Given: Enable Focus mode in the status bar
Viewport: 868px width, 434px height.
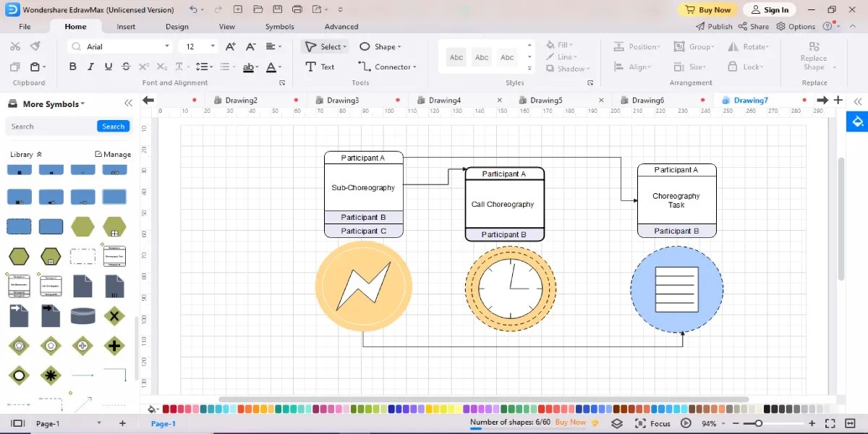Looking at the screenshot, I should click(x=652, y=423).
